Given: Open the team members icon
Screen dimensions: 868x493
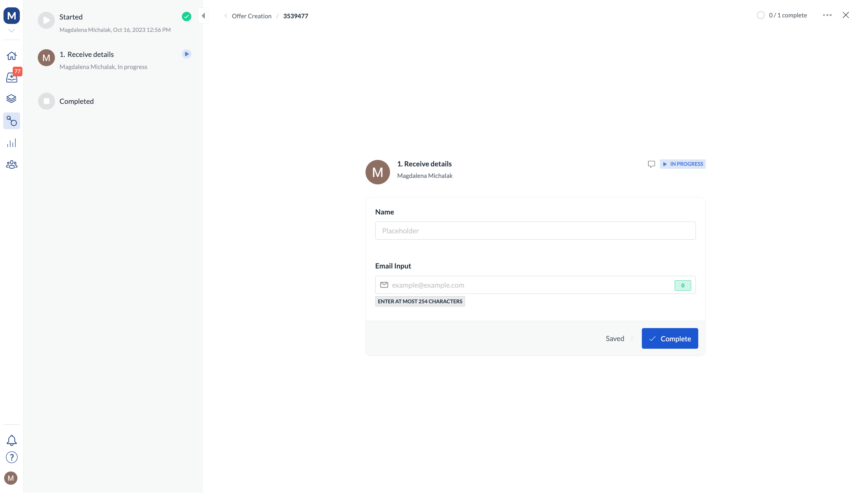Looking at the screenshot, I should click(x=12, y=165).
